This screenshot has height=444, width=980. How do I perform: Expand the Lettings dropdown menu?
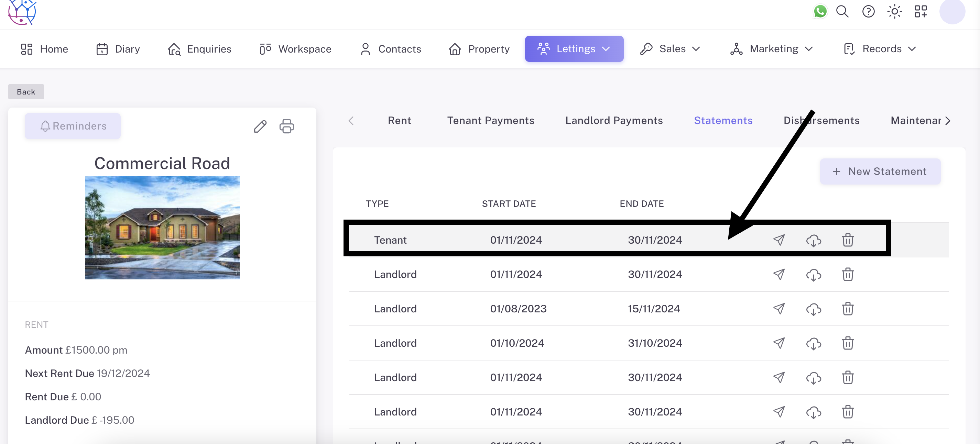[x=574, y=49]
